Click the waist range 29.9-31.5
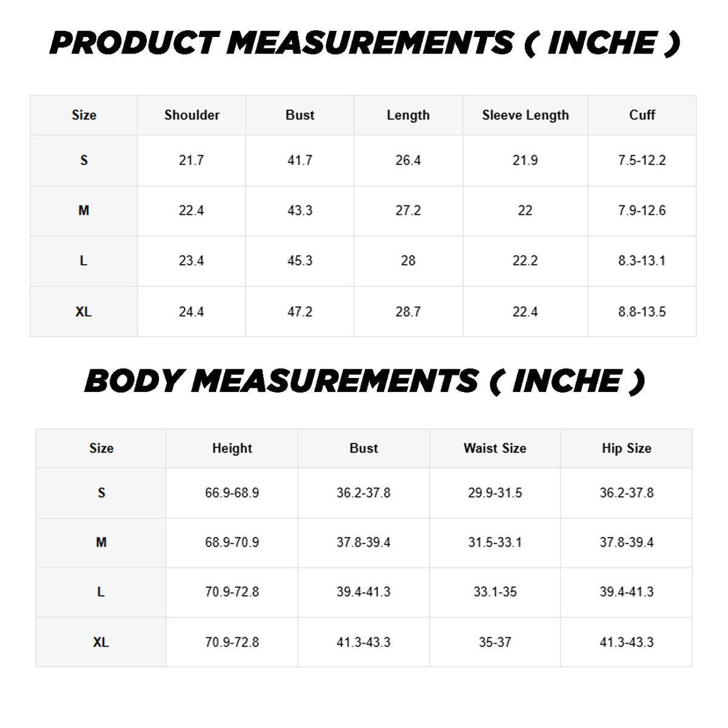 (495, 493)
